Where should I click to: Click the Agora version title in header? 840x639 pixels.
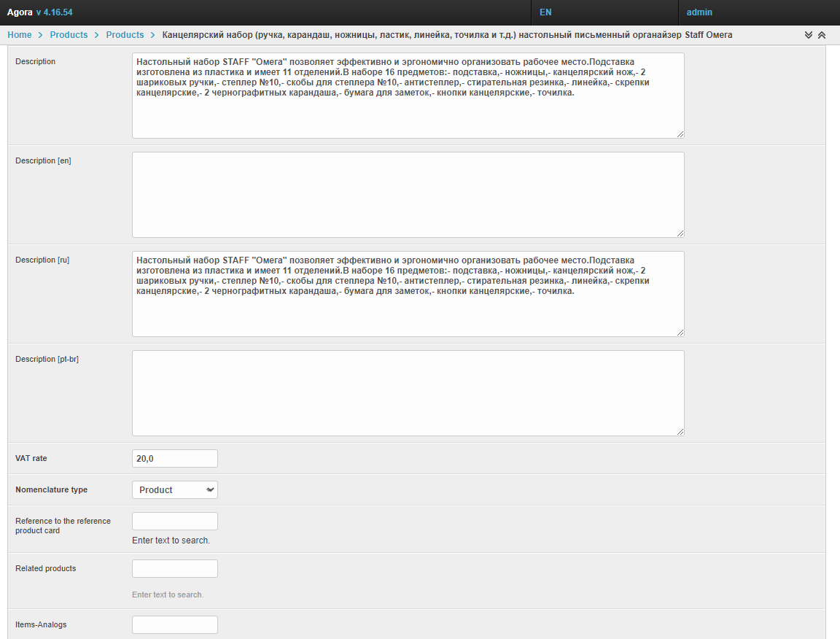tap(40, 12)
